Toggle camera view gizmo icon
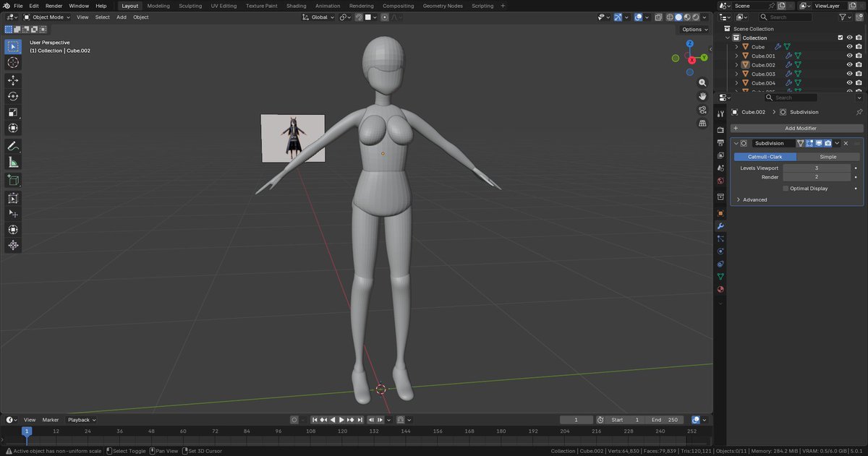868x456 pixels. coord(702,110)
